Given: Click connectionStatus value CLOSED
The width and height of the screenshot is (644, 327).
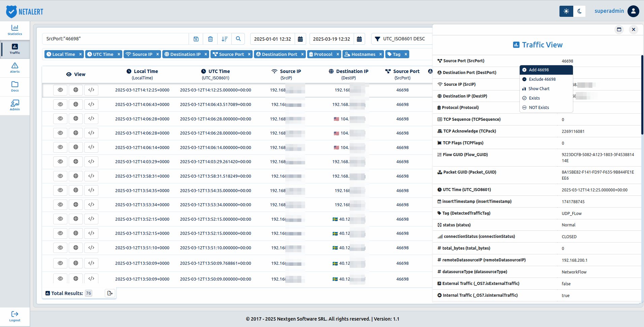Looking at the screenshot, I should (x=569, y=237).
